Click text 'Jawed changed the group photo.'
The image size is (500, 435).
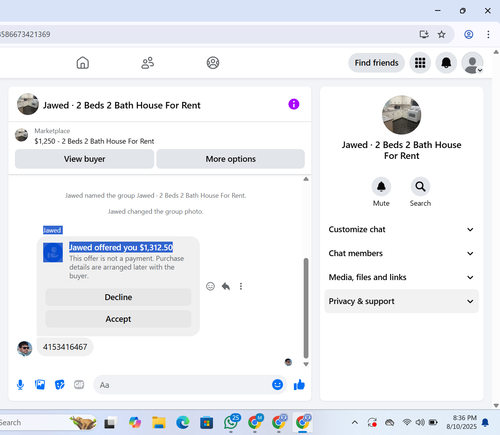(155, 212)
